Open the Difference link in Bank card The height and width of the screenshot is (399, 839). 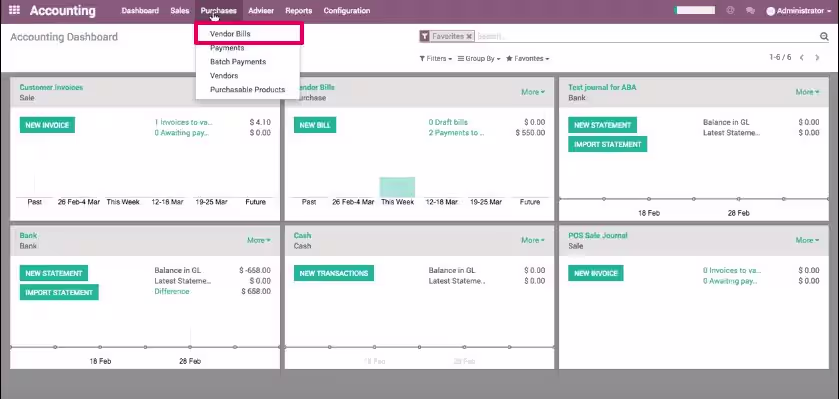[x=172, y=291]
